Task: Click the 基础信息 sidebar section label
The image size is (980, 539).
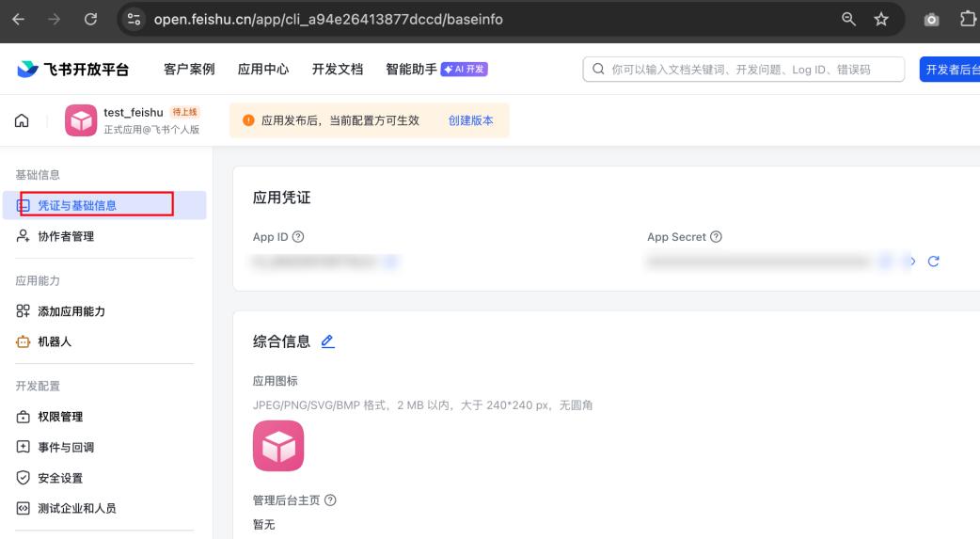Action: 38,175
